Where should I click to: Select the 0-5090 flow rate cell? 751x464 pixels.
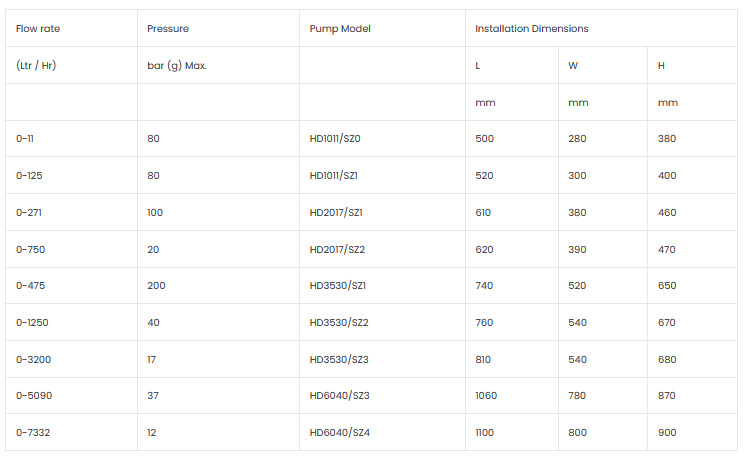click(x=33, y=396)
